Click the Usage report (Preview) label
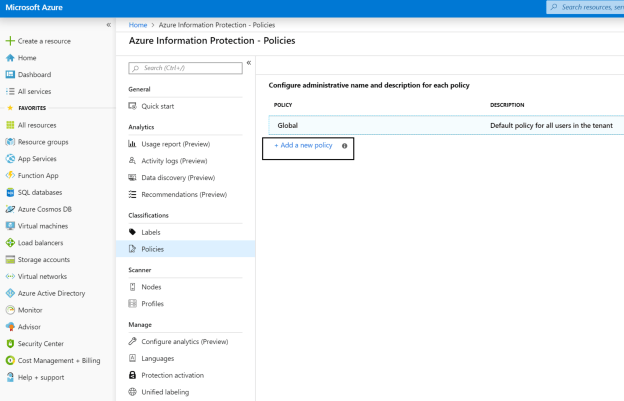The height and width of the screenshot is (401, 624). tap(176, 144)
